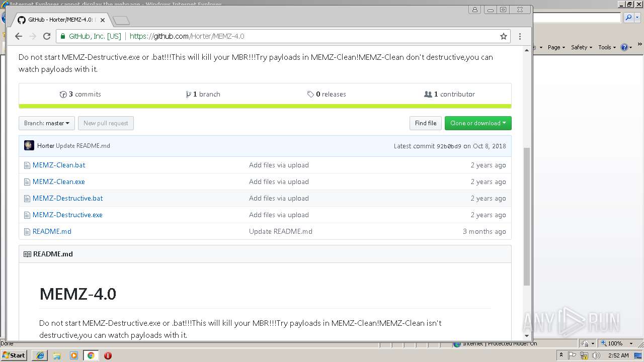This screenshot has height=362, width=644.
Task: Open the README.md file link
Action: [52, 231]
